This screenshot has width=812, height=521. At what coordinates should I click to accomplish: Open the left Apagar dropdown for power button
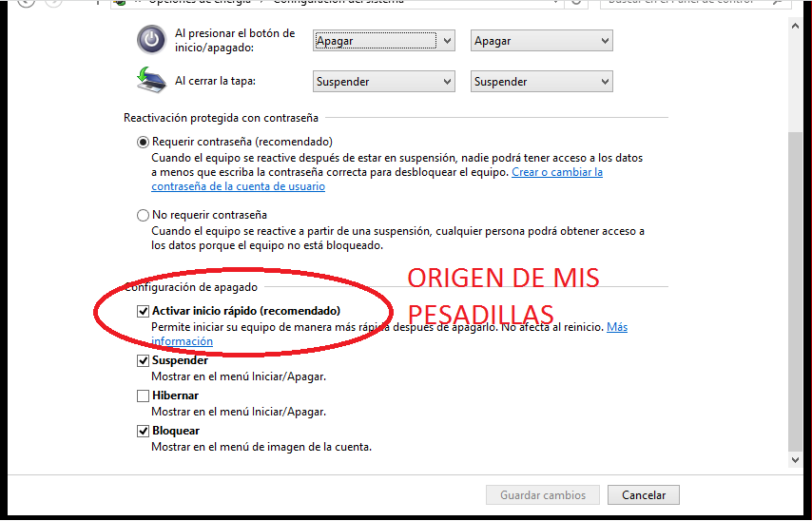coord(384,41)
